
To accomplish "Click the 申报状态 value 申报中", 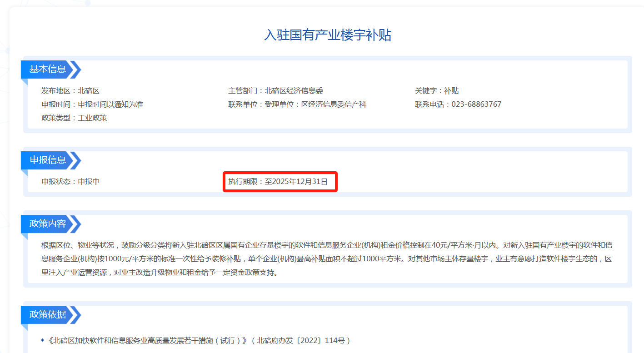I will [89, 182].
